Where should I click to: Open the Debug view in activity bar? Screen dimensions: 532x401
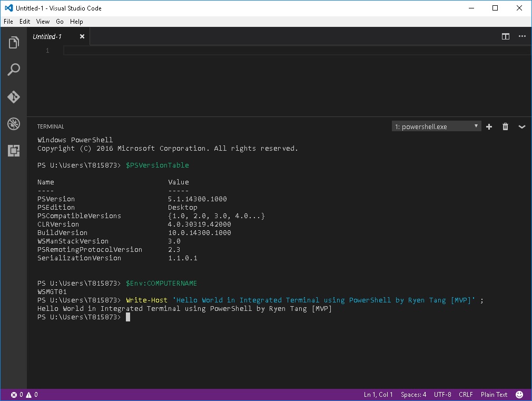14,124
